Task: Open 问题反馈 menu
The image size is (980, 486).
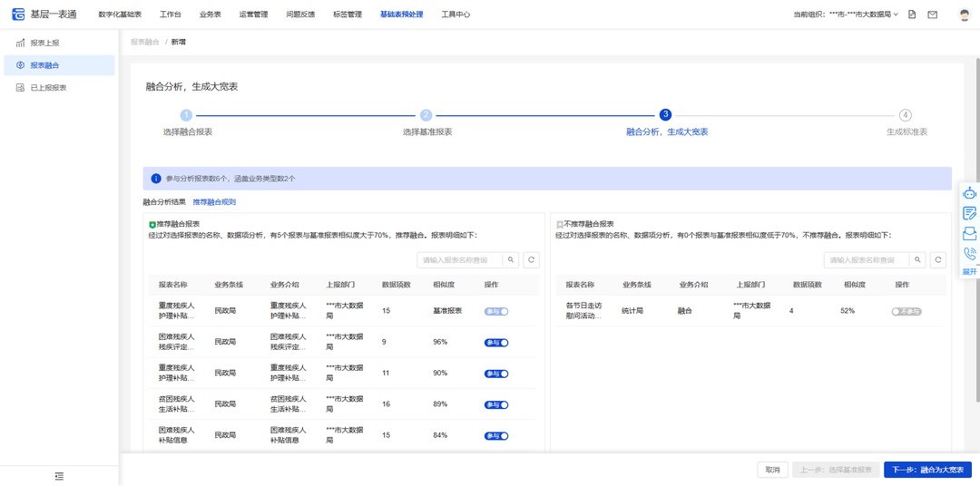Action: (300, 15)
